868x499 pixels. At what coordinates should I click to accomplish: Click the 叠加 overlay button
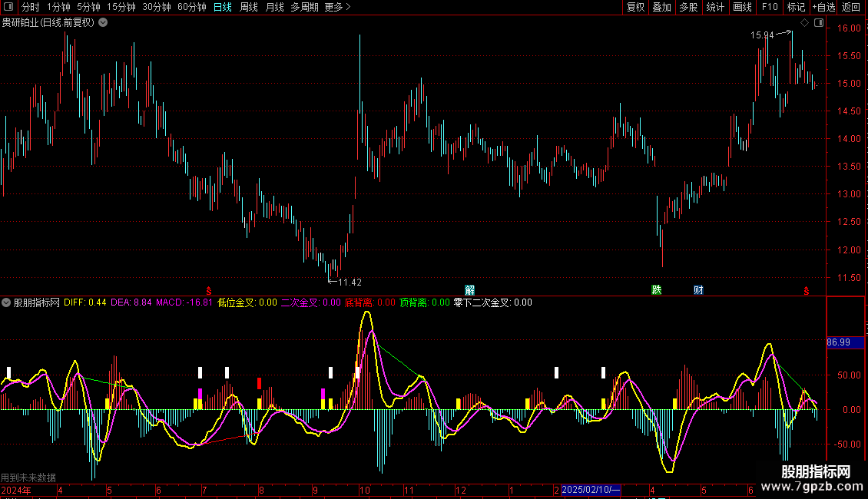(662, 7)
